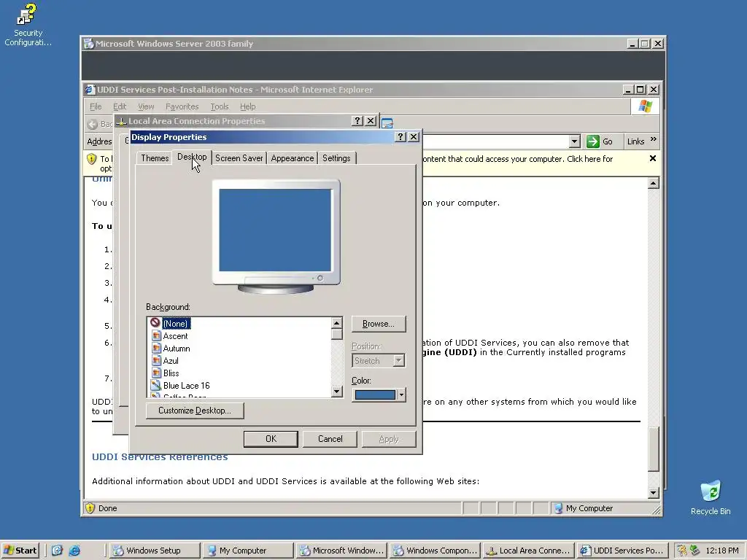This screenshot has height=560, width=747.
Task: Open the Start menu
Action: pyautogui.click(x=20, y=551)
